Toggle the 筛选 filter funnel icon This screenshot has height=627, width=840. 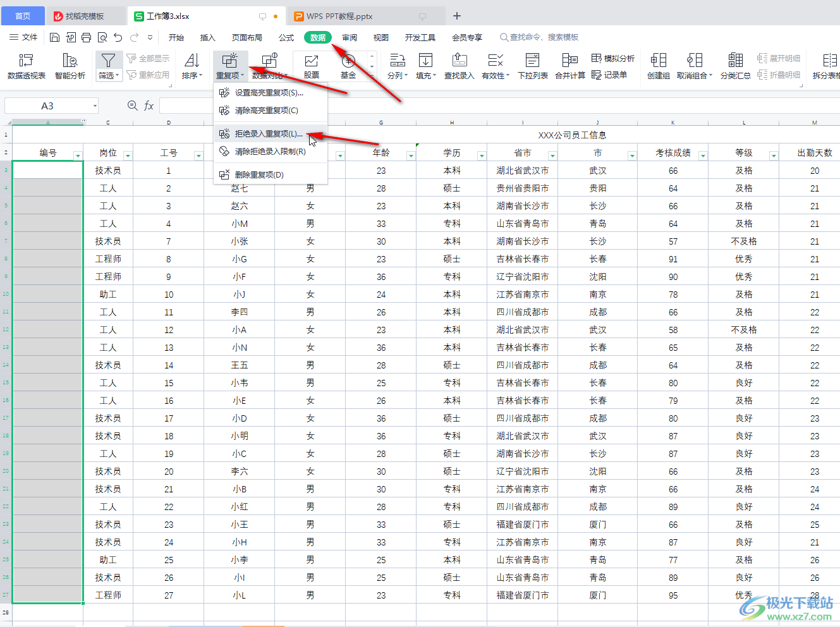[108, 60]
